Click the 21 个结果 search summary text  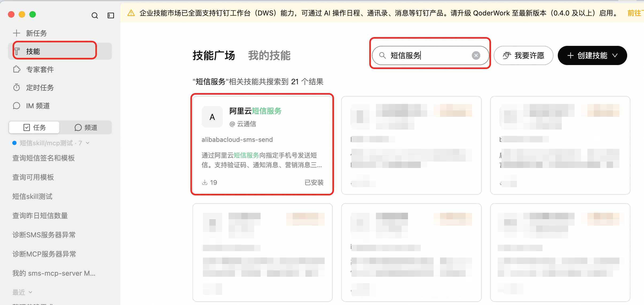point(258,82)
